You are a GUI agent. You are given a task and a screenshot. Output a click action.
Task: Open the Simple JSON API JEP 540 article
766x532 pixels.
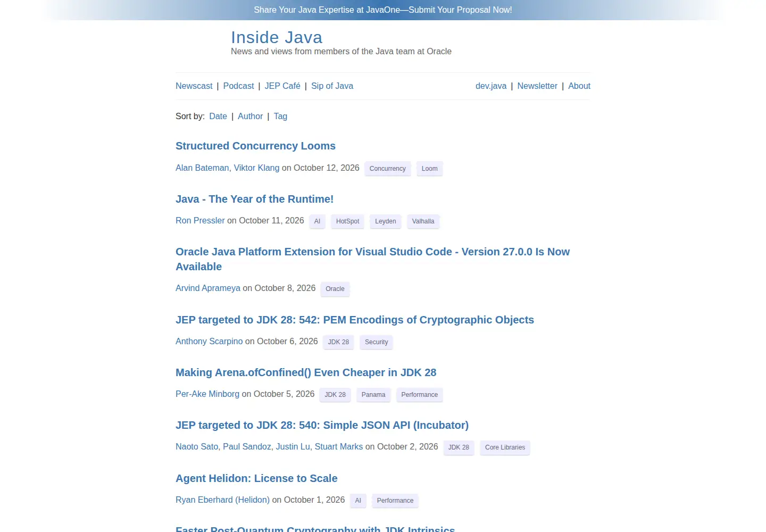322,425
